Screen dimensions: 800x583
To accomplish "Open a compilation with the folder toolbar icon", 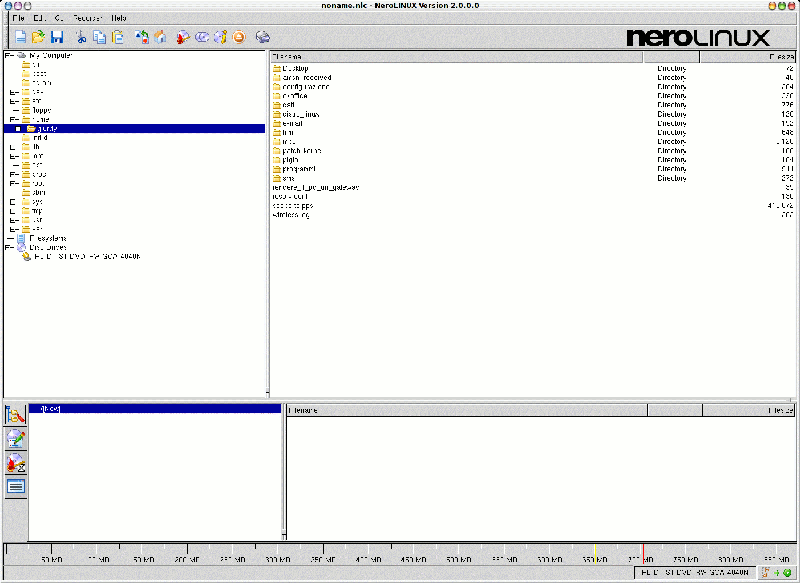I will coord(38,37).
